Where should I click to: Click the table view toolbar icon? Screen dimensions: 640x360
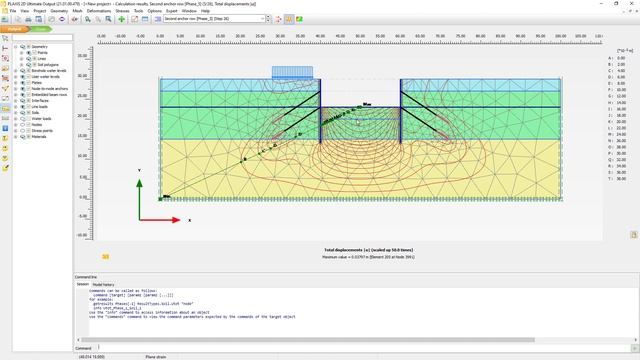tap(145, 19)
